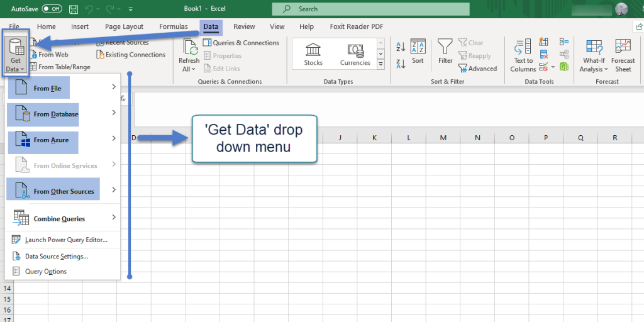This screenshot has height=322, width=644.
Task: Open the File tab
Action: tap(14, 26)
